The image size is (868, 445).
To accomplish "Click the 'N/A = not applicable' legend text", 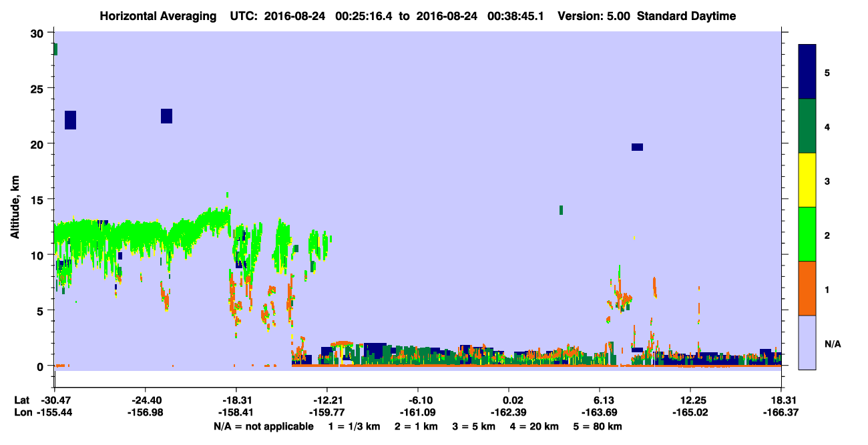I will click(263, 426).
